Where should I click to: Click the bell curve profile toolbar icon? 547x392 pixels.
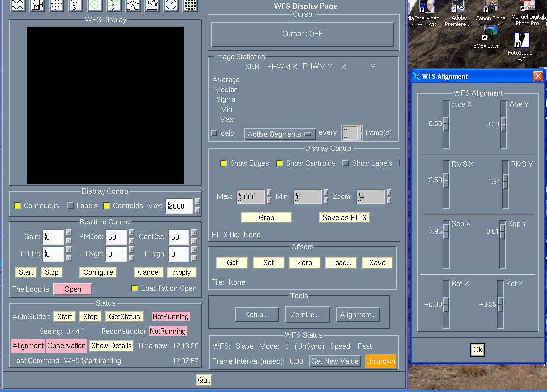133,5
